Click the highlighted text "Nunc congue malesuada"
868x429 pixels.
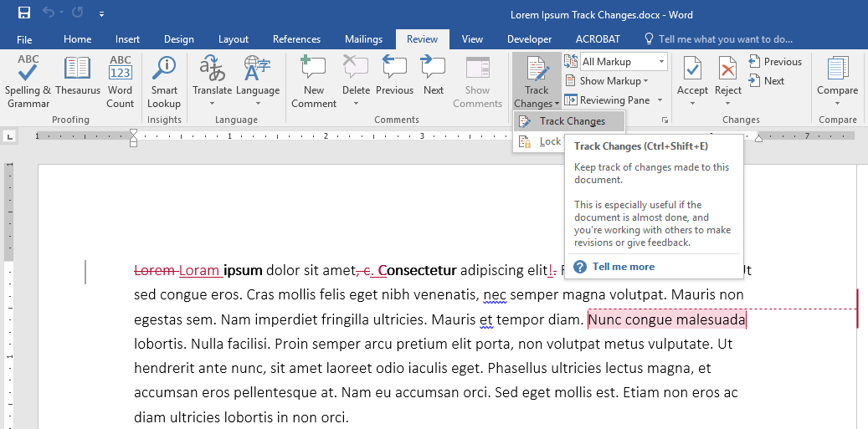coord(667,319)
